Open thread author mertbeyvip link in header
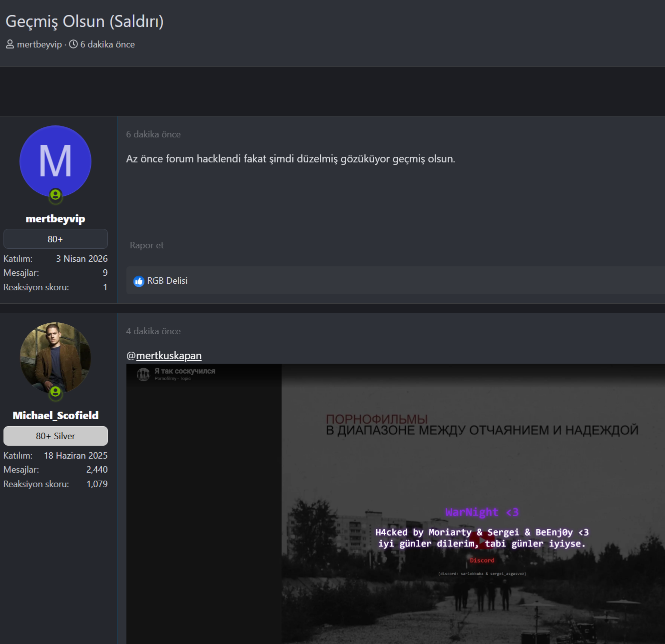 click(39, 44)
